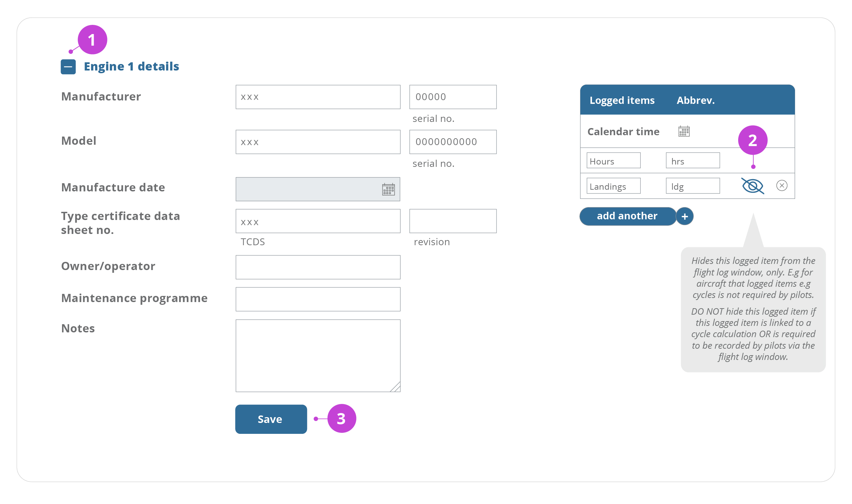The width and height of the screenshot is (852, 504).
Task: Select the Maintenance programme field
Action: point(318,299)
